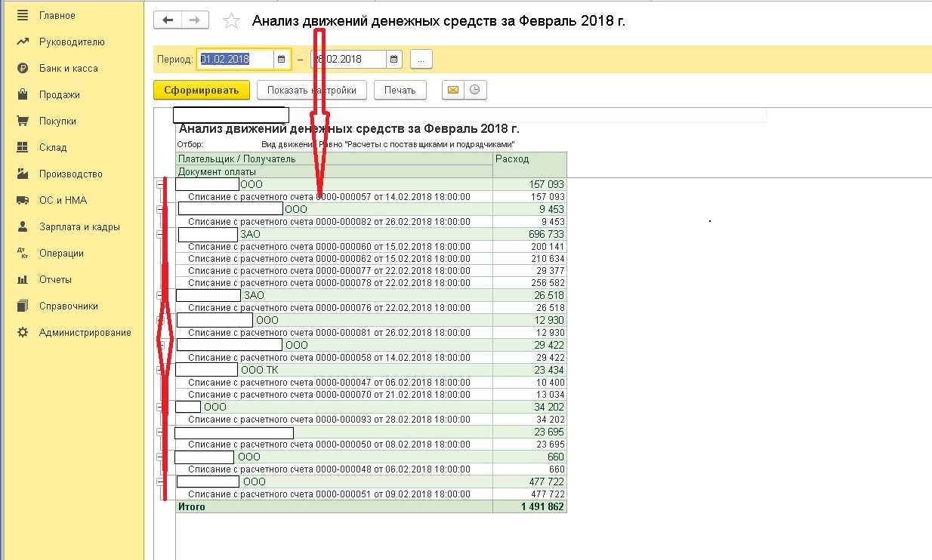Select document 0000-000081 от 26.02.2018 row
This screenshot has width=932, height=560.
[x=334, y=332]
